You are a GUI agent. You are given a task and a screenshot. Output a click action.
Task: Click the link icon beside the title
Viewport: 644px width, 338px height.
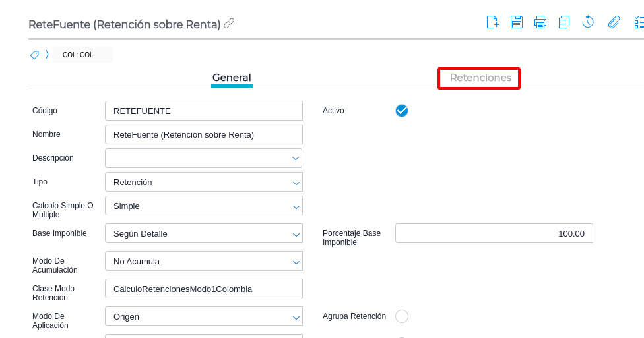coord(229,24)
